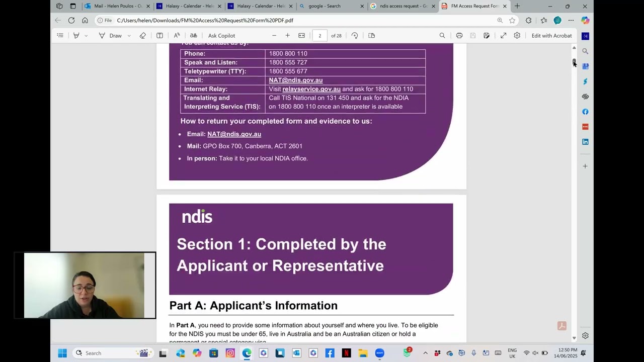The height and width of the screenshot is (362, 644).
Task: Click NAT@ndis.gov.au in return-form bullet list
Action: click(234, 134)
